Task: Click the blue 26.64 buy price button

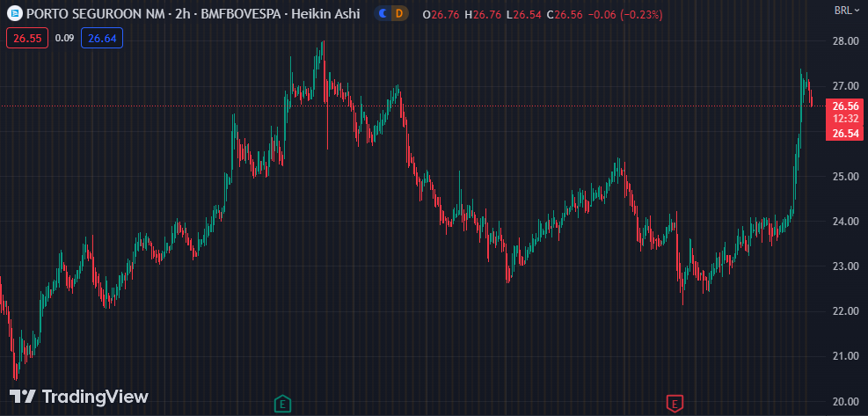Action: (102, 38)
